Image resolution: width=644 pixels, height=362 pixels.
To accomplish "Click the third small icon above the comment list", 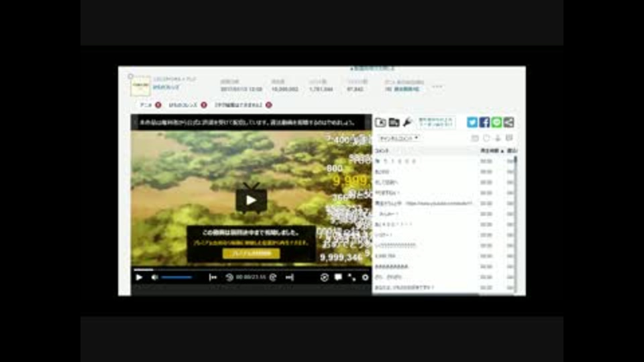I will click(x=498, y=138).
